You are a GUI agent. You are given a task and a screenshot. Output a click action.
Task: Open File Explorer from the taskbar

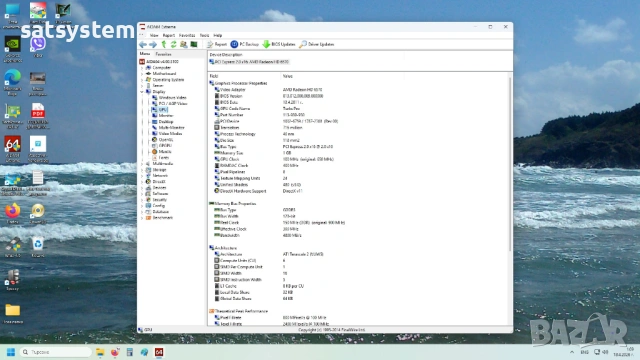100,352
